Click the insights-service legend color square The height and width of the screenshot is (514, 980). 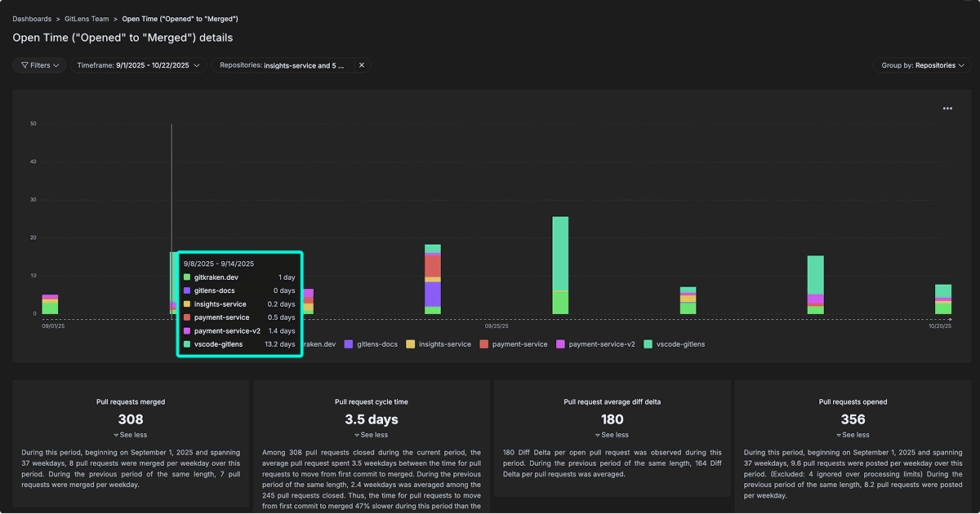pos(409,343)
